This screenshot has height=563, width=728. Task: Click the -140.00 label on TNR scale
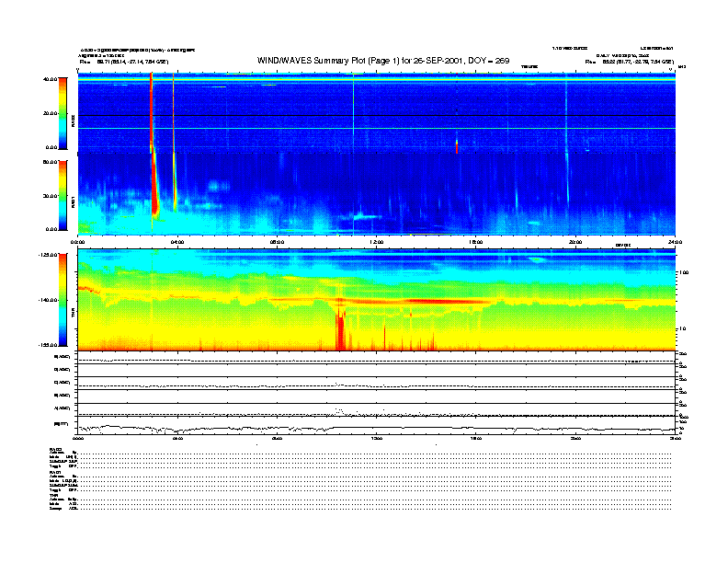[46, 300]
